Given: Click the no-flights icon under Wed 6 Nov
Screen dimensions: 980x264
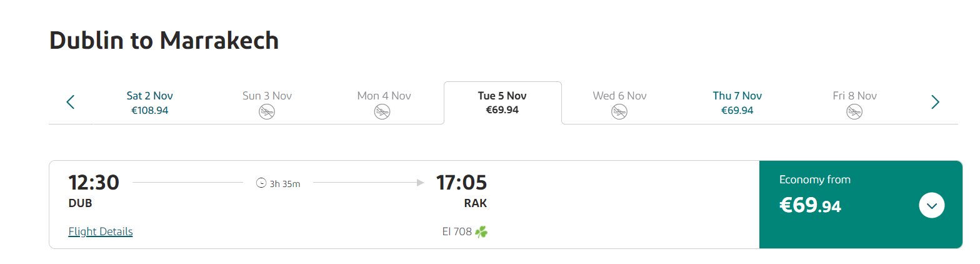Looking at the screenshot, I should (x=619, y=112).
